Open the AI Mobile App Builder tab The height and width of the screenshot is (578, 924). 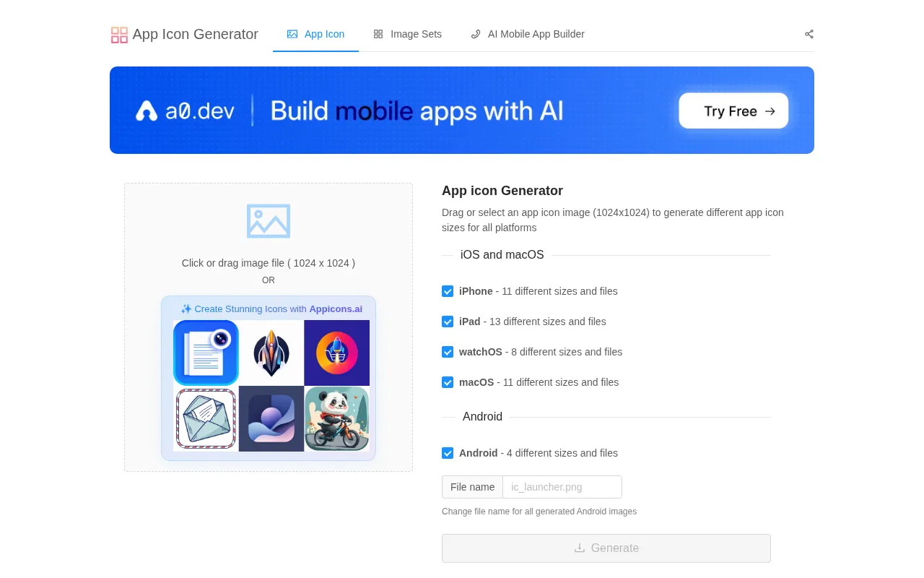click(528, 34)
